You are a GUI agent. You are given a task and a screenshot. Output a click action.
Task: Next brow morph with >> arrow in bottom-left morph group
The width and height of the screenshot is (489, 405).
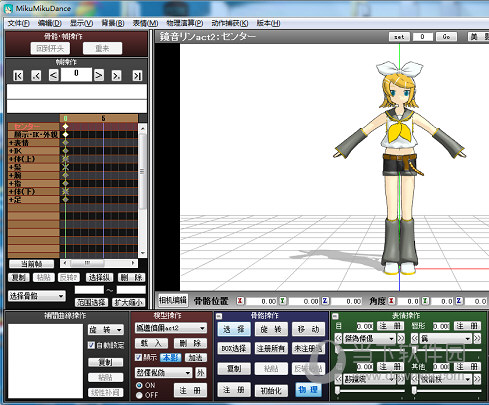coord(401,379)
